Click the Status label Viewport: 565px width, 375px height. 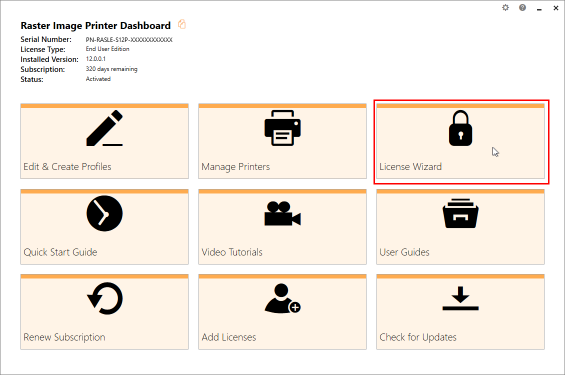[x=32, y=79]
